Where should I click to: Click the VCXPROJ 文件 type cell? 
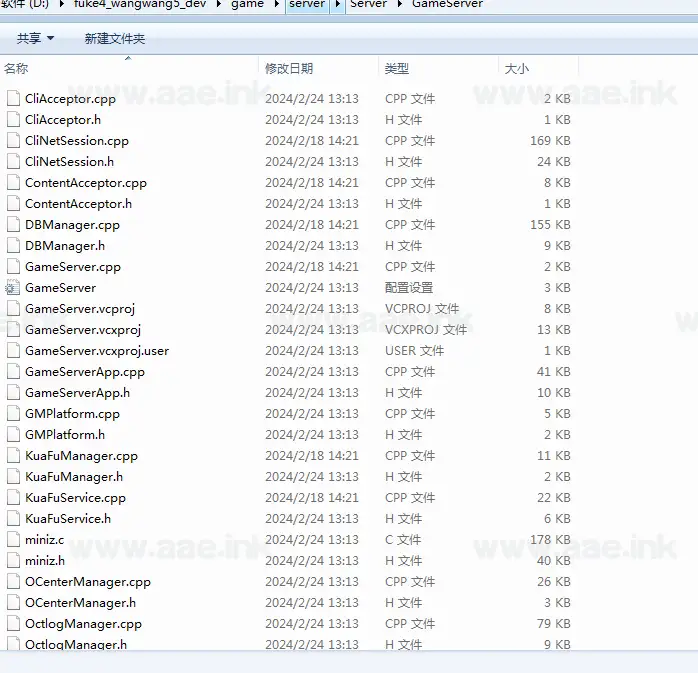426,329
